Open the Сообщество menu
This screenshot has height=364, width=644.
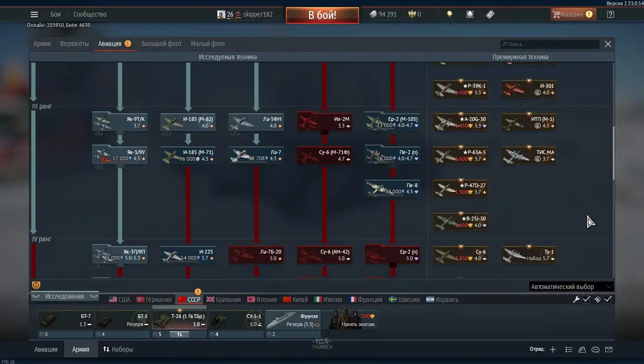(x=90, y=14)
